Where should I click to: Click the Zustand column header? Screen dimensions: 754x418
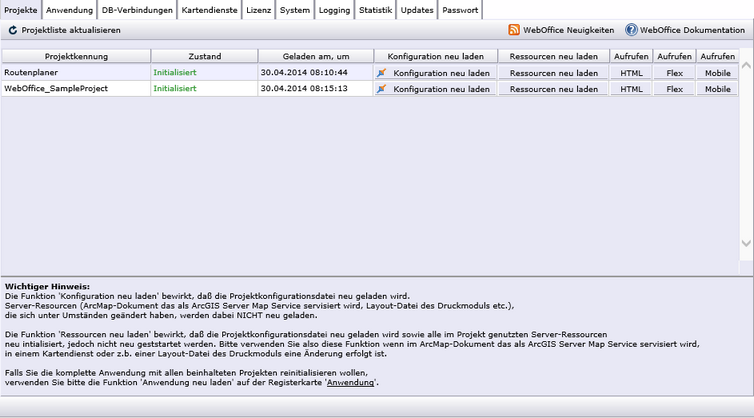tap(204, 56)
